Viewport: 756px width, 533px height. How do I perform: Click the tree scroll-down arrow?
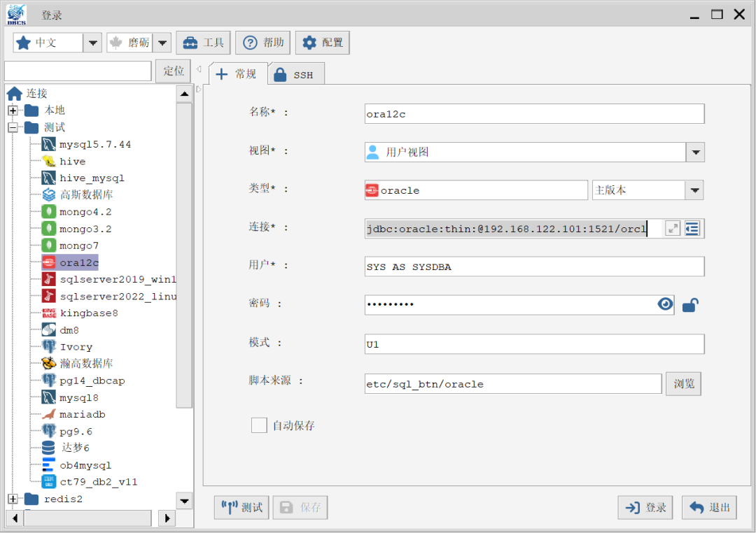coord(184,502)
